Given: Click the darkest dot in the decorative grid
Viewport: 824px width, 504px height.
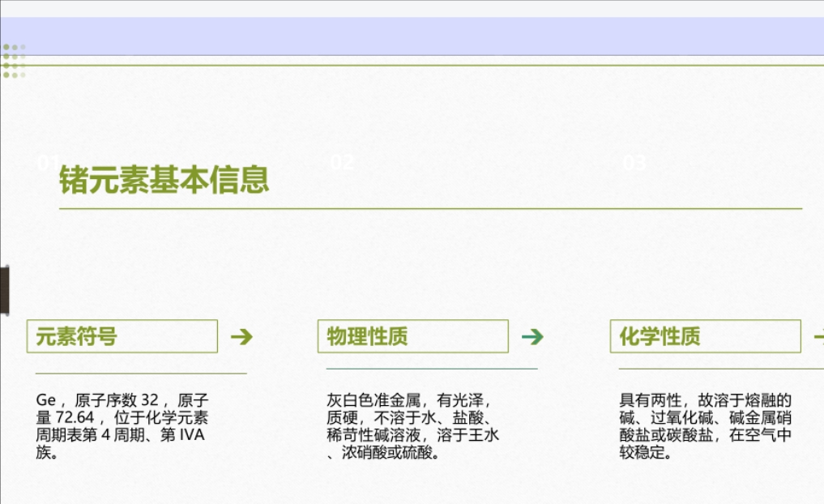Looking at the screenshot, I should [6, 47].
